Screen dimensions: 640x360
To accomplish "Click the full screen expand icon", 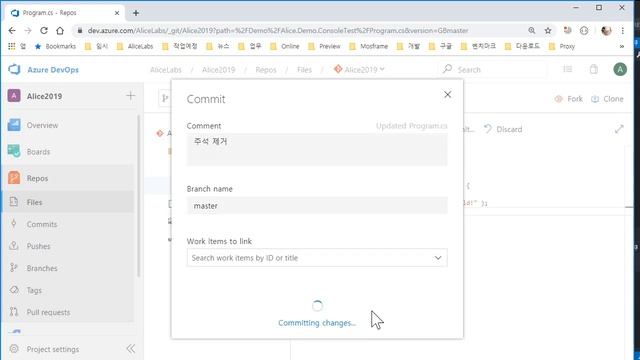I will 619,129.
